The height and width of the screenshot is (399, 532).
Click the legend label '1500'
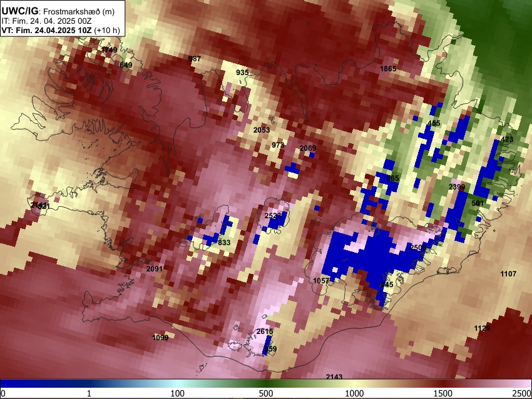click(x=443, y=393)
